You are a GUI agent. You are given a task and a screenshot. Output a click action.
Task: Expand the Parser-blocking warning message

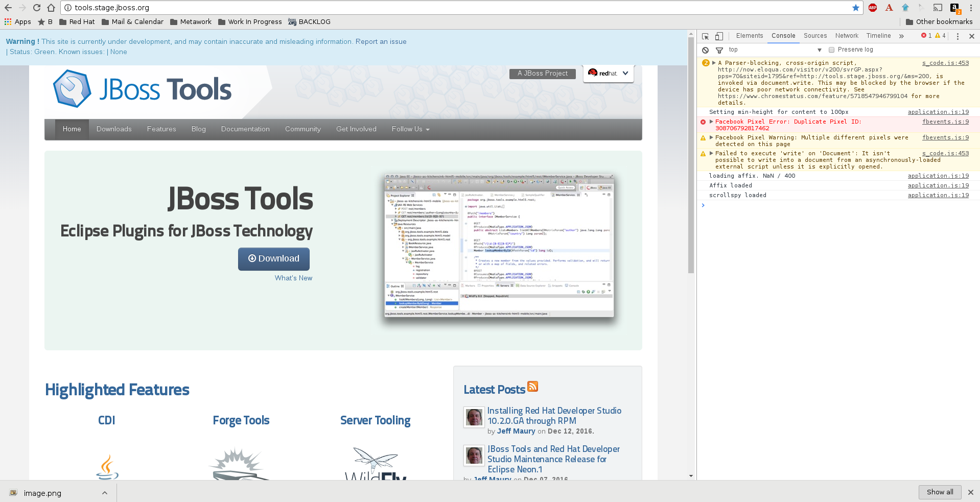[x=714, y=63]
